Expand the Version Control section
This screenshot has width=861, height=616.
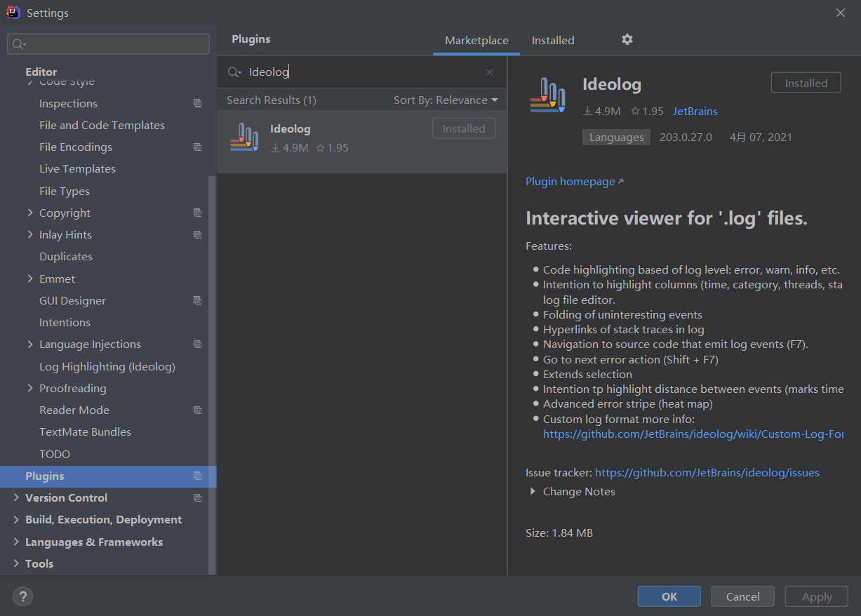(16, 497)
